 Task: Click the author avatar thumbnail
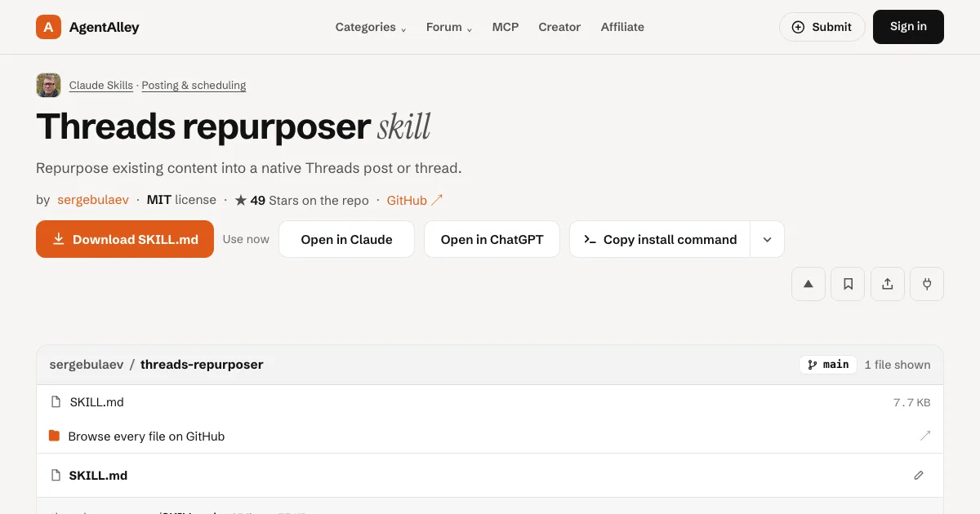(48, 85)
